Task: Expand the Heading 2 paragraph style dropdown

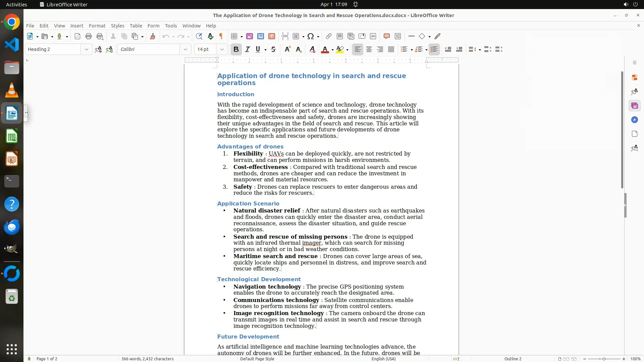Action: point(86,49)
